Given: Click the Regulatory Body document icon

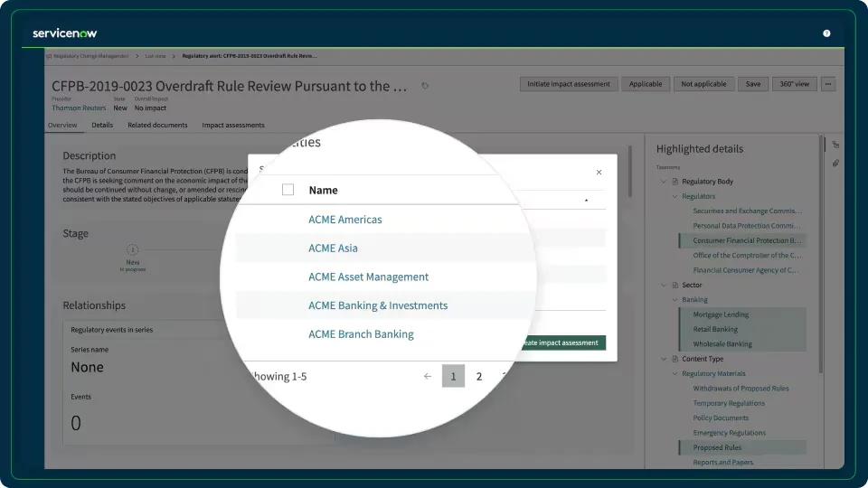Looking at the screenshot, I should tap(675, 182).
